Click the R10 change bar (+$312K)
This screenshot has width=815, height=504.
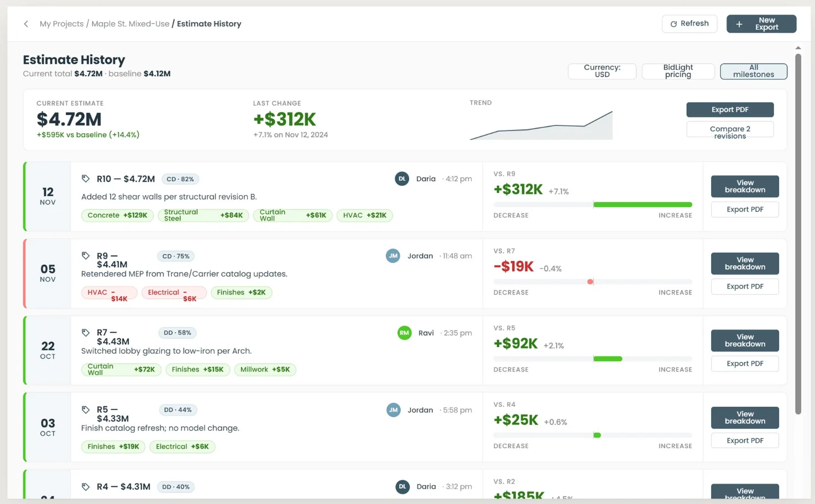(593, 204)
